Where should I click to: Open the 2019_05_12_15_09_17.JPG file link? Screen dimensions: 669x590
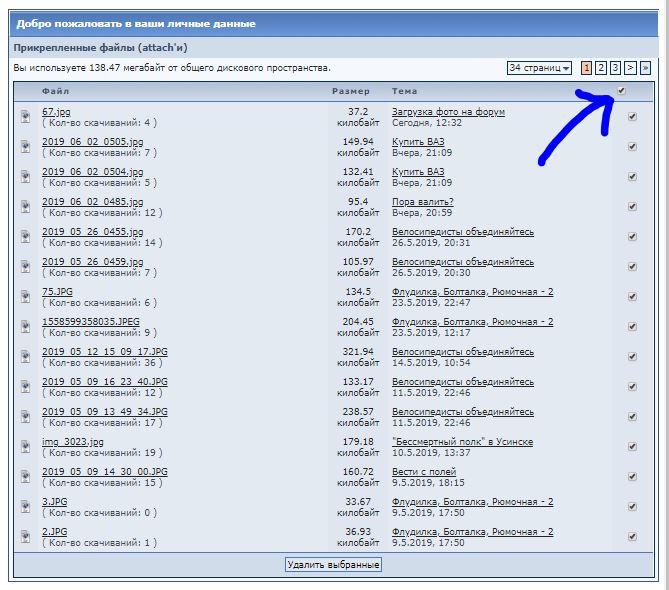[x=104, y=352]
